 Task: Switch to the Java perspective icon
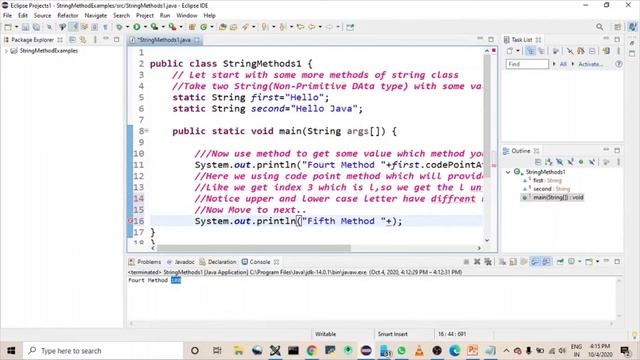[632, 27]
